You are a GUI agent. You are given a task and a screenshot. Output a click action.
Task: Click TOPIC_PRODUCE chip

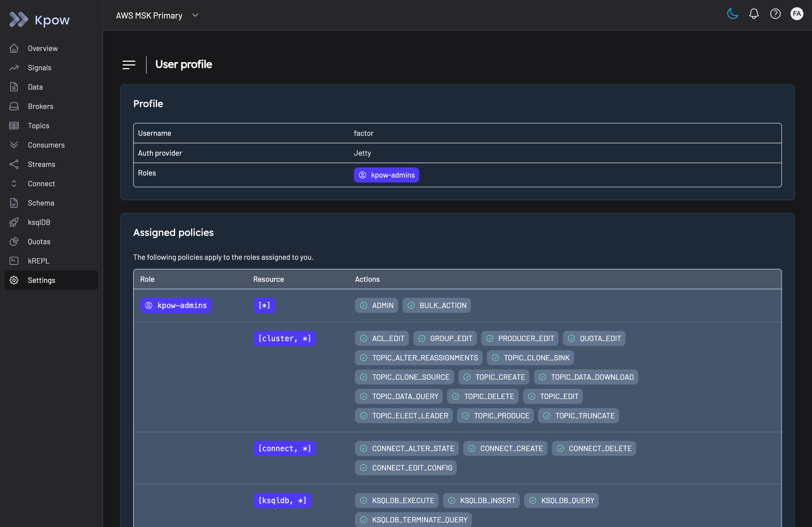(495, 416)
